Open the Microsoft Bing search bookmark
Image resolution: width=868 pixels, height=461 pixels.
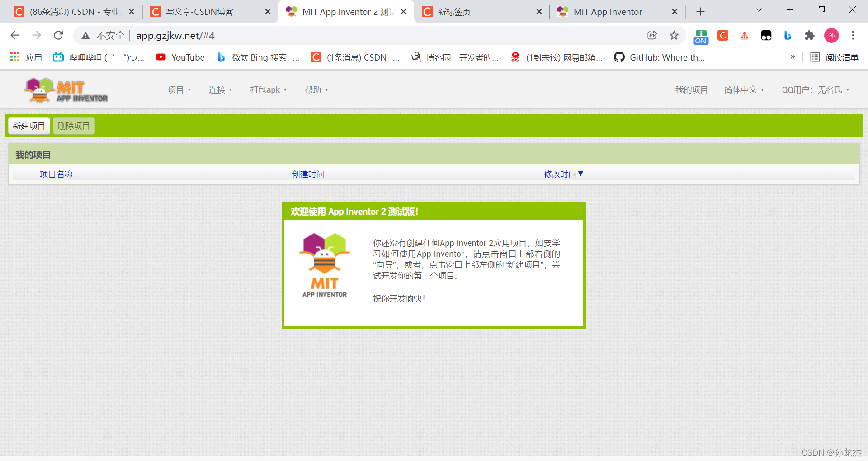(x=258, y=57)
